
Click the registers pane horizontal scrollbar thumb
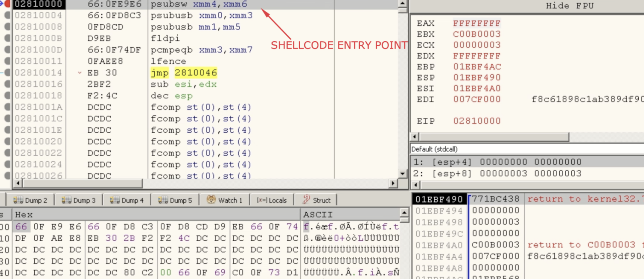[x=494, y=137]
